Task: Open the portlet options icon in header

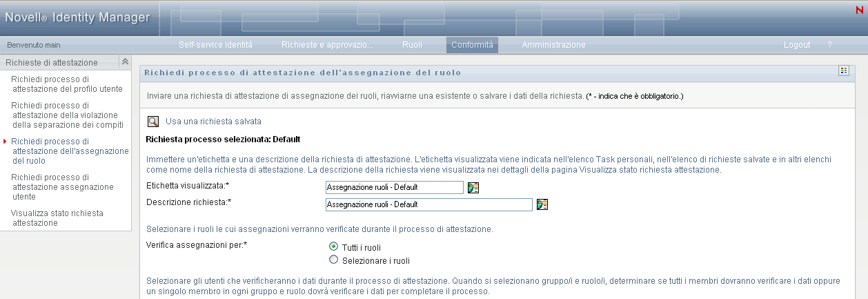Action: (x=843, y=70)
